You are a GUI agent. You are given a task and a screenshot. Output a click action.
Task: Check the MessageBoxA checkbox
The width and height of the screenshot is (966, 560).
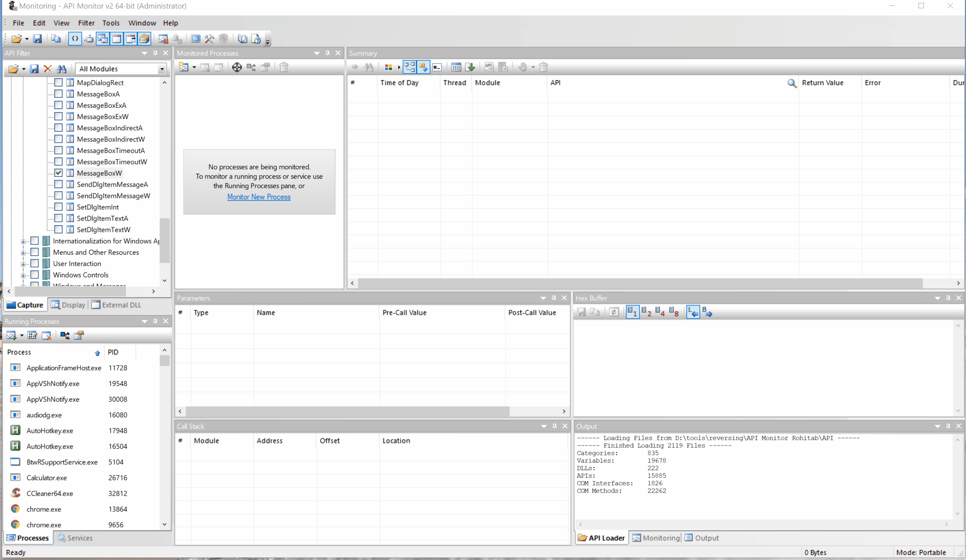pyautogui.click(x=58, y=94)
